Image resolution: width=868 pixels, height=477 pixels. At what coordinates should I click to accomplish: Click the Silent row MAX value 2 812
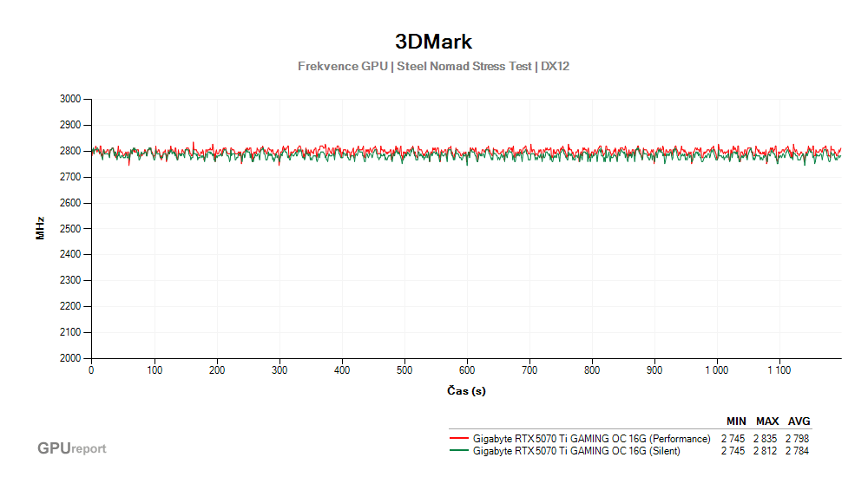pos(765,451)
